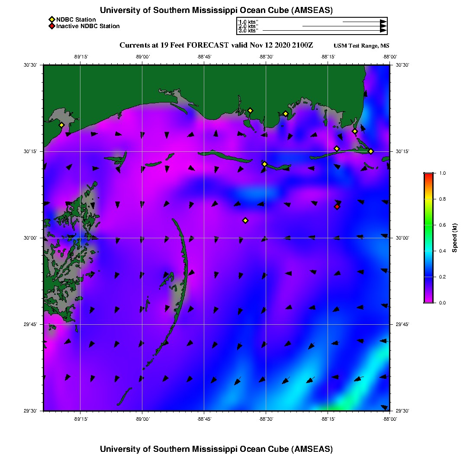Image resolution: width=476 pixels, height=454 pixels.
Task: Select the southernmost yellow NDBC station marker
Action: [245, 221]
